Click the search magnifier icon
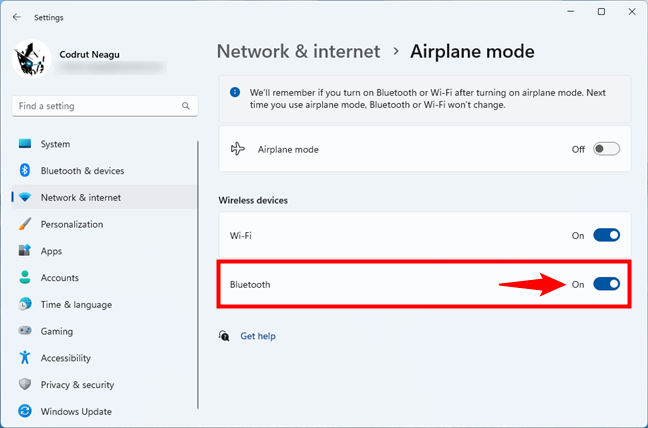The width and height of the screenshot is (648, 428). [186, 106]
